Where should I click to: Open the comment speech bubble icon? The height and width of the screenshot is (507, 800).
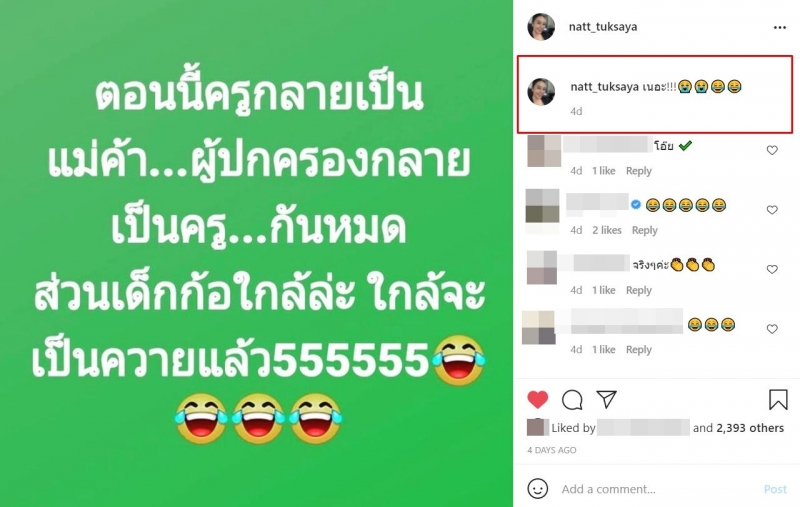coord(572,400)
